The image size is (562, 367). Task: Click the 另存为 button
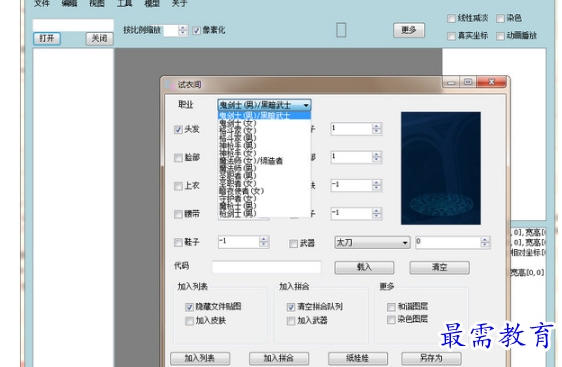431,358
